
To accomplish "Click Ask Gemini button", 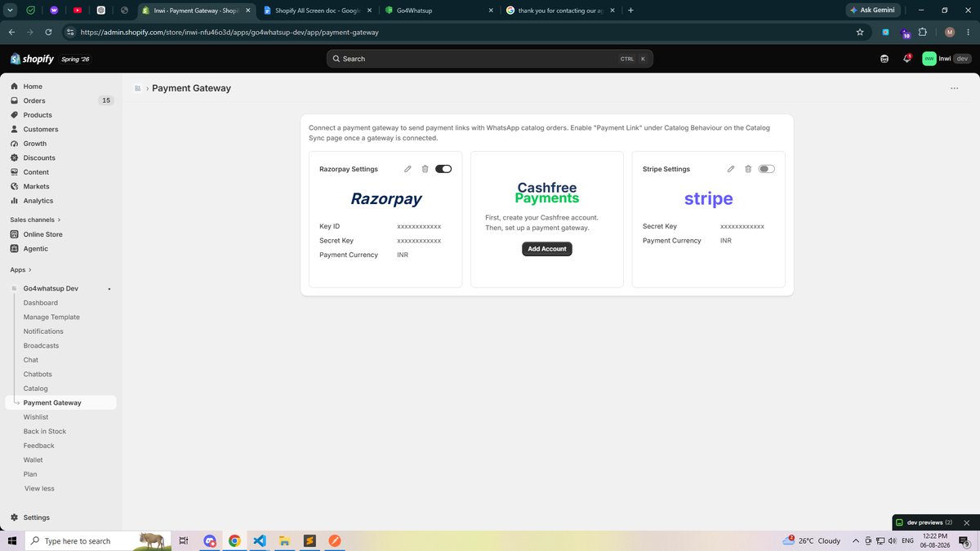I will [873, 11].
